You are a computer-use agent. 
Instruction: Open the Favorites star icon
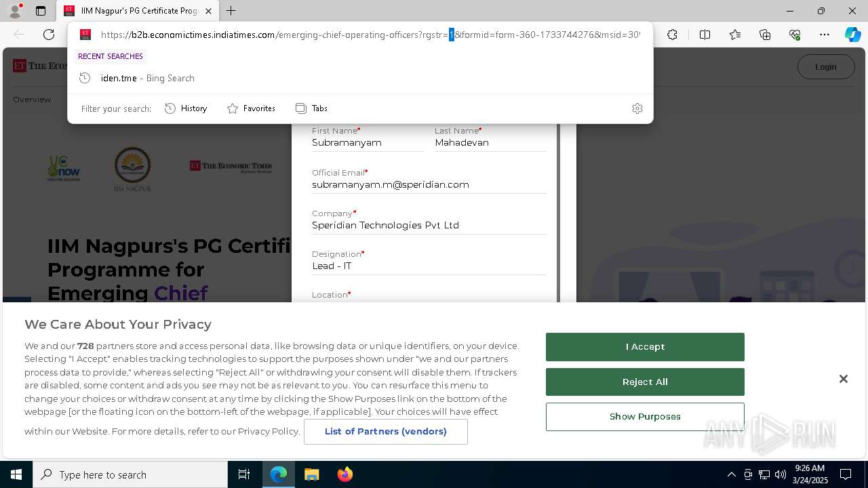[735, 35]
